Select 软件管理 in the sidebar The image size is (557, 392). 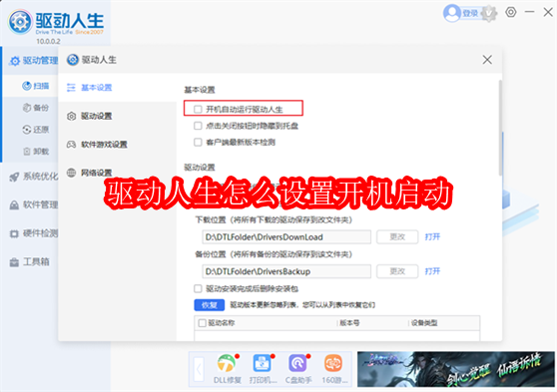34,204
